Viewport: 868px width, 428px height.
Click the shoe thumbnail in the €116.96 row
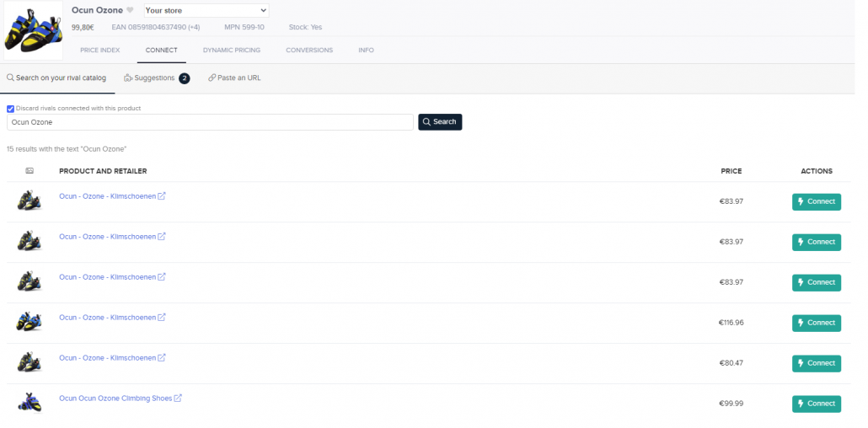tap(29, 322)
